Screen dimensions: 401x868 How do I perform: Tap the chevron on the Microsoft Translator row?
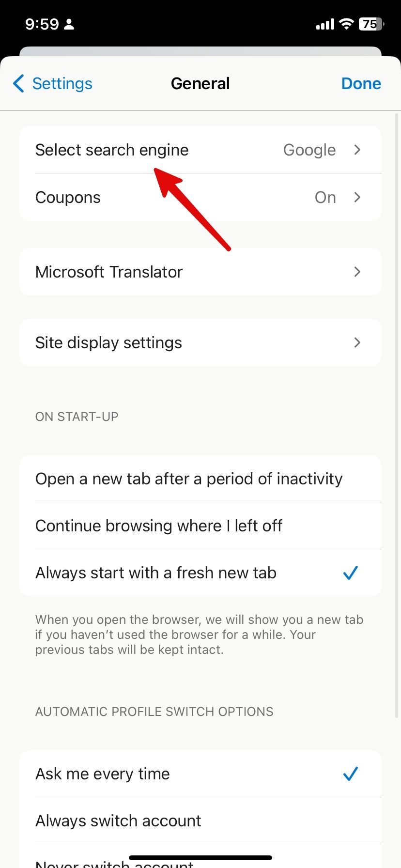tap(357, 272)
